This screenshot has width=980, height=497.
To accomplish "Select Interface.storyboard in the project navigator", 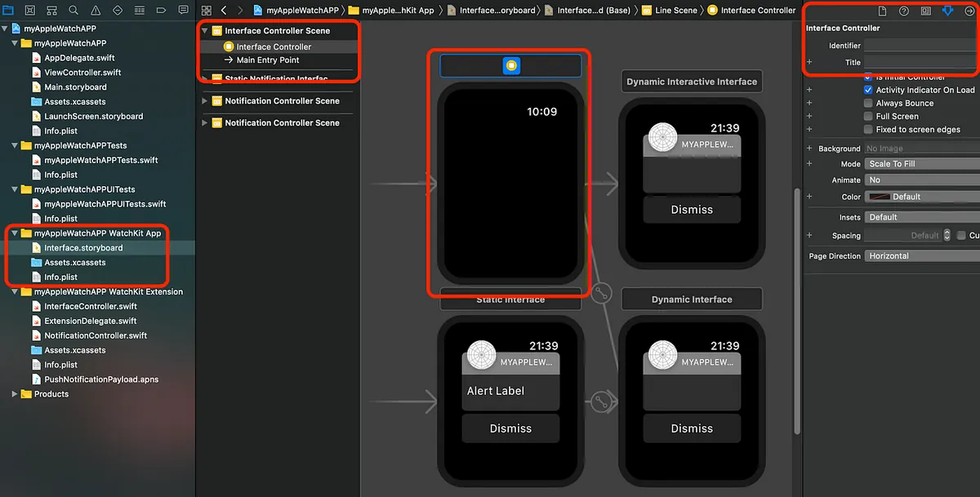I will tap(82, 247).
